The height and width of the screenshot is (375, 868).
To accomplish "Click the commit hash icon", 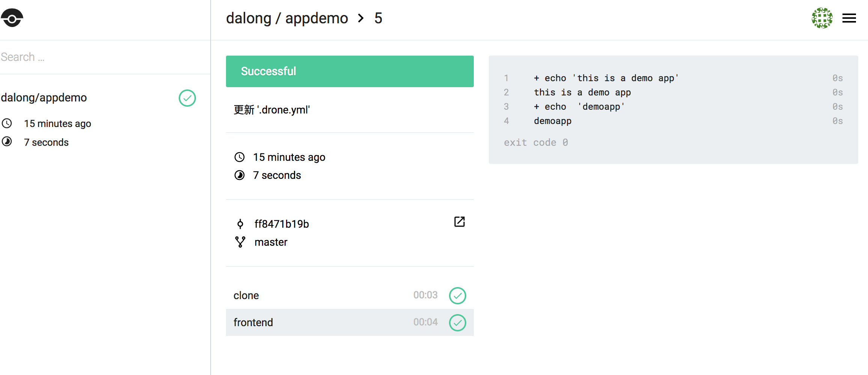I will pyautogui.click(x=240, y=224).
